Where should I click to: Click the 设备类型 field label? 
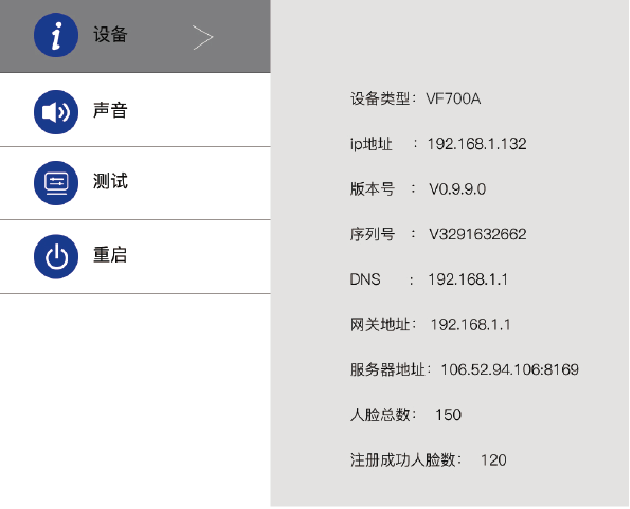380,99
